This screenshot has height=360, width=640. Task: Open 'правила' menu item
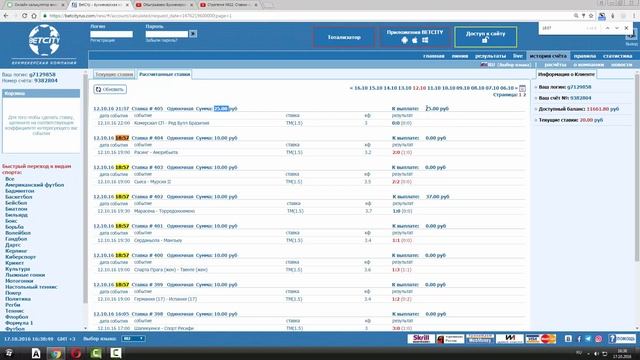coord(584,56)
